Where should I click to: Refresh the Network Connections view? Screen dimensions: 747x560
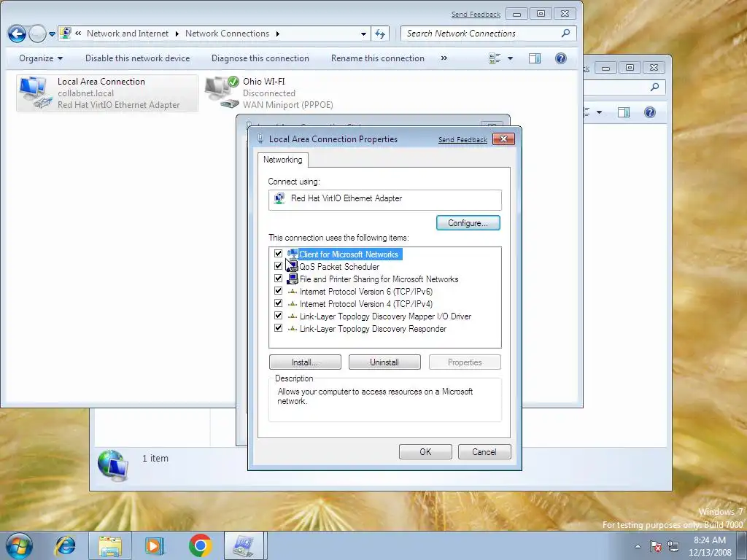pos(380,34)
